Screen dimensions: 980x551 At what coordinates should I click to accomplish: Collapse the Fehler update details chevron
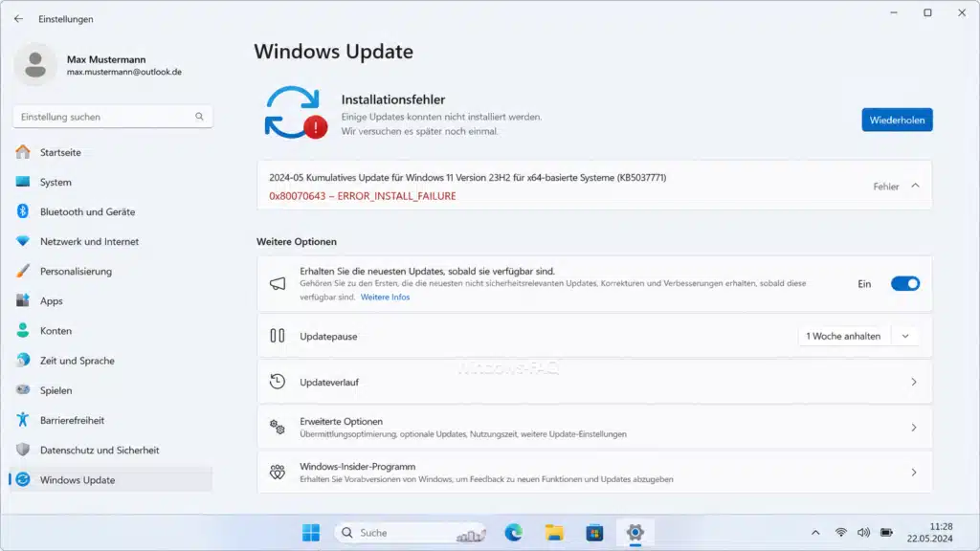(915, 186)
